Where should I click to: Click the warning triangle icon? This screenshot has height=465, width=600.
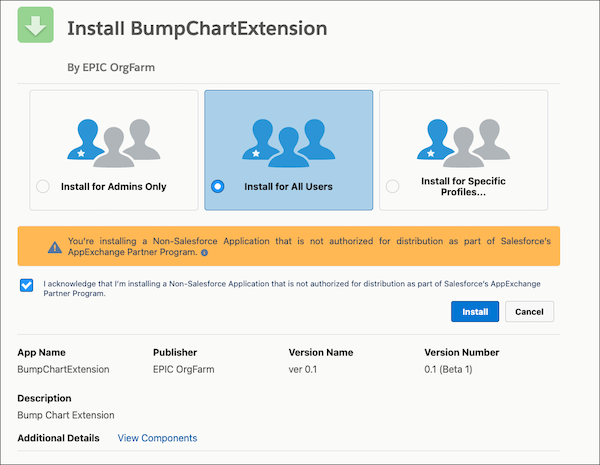(55, 247)
